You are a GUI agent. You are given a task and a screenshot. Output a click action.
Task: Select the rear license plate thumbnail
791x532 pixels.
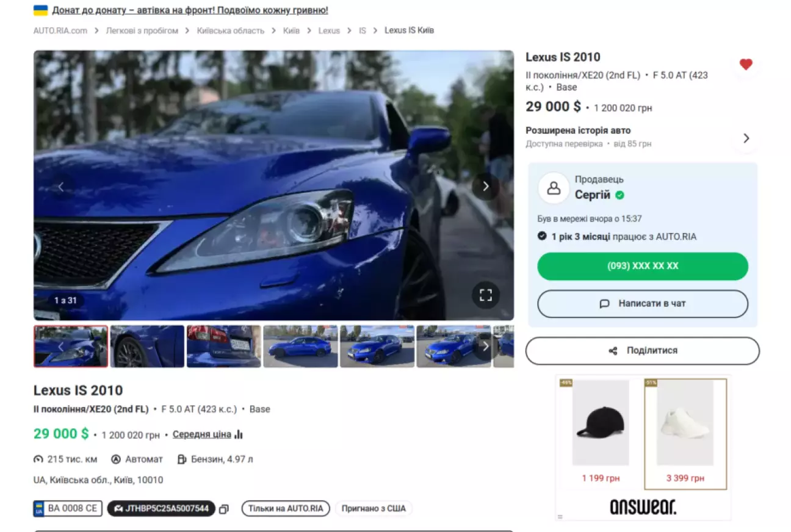pyautogui.click(x=223, y=347)
